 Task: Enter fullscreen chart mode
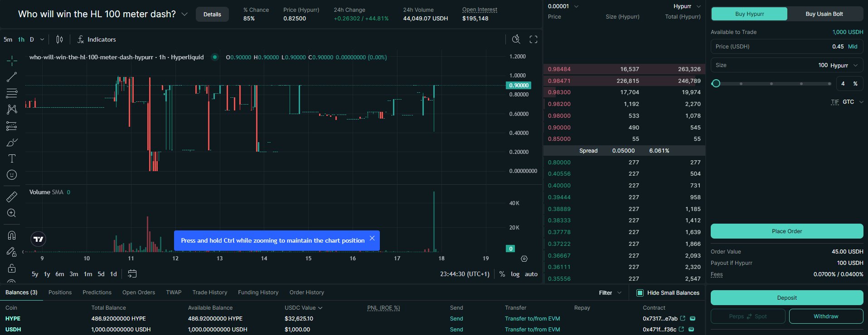pos(533,39)
